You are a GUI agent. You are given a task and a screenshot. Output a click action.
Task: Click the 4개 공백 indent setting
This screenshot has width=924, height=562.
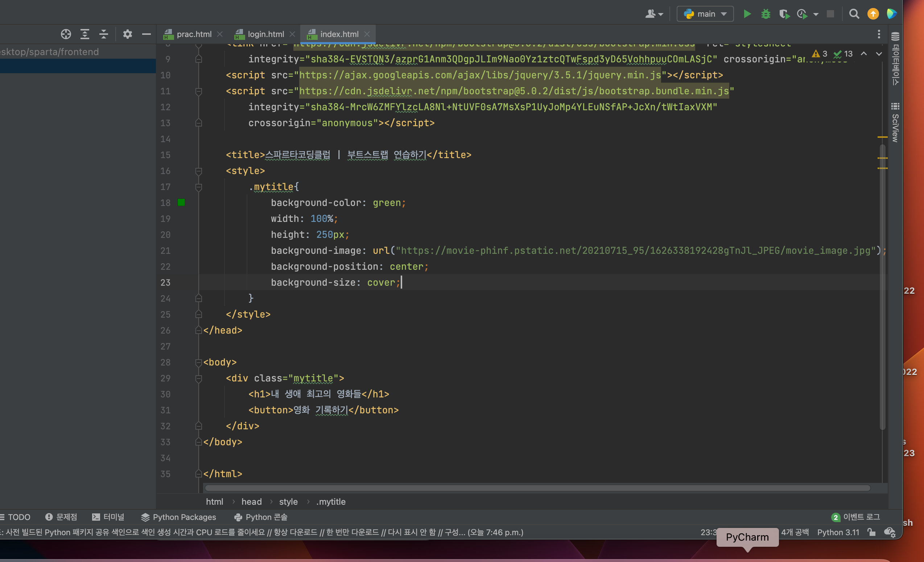795,532
